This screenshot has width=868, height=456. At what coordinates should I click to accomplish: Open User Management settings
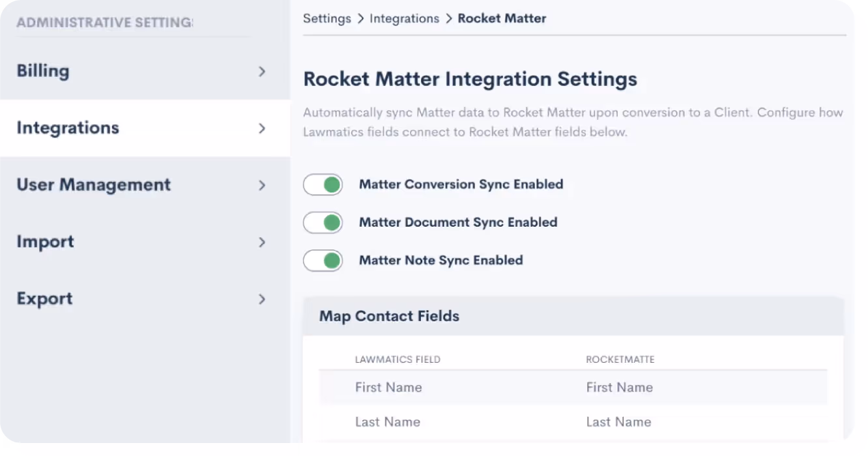point(93,185)
